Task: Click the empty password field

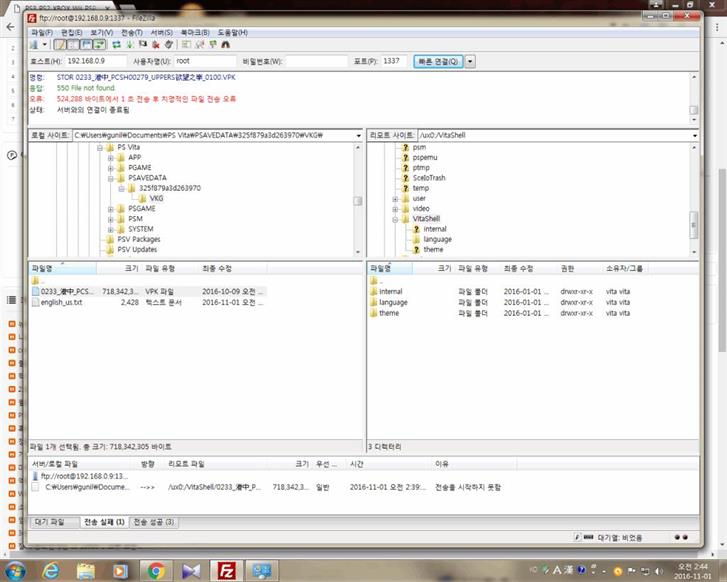Action: click(x=316, y=61)
